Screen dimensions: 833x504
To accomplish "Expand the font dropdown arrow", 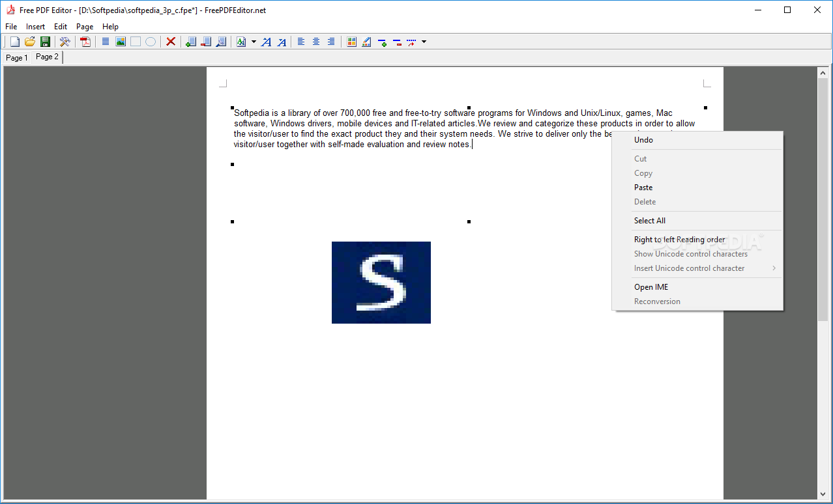I will pos(254,42).
